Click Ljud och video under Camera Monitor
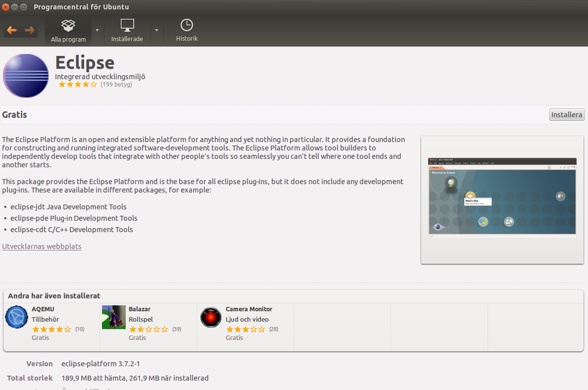This screenshot has width=588, height=390. [x=247, y=320]
